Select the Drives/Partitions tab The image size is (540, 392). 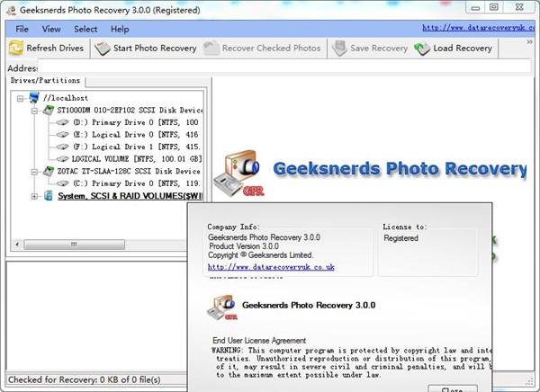click(x=46, y=81)
